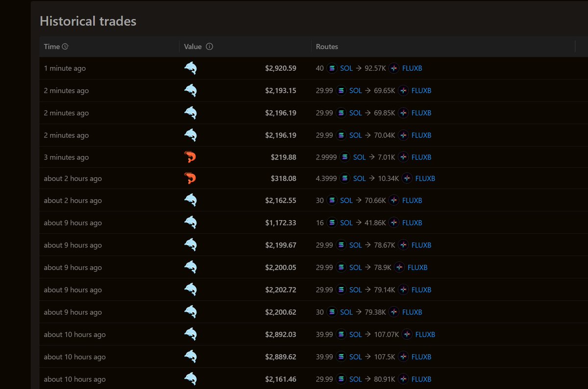Screen dimensions: 588x389
Task: Click the SOL coin icon in the 107.5K row
Action: click(342, 357)
